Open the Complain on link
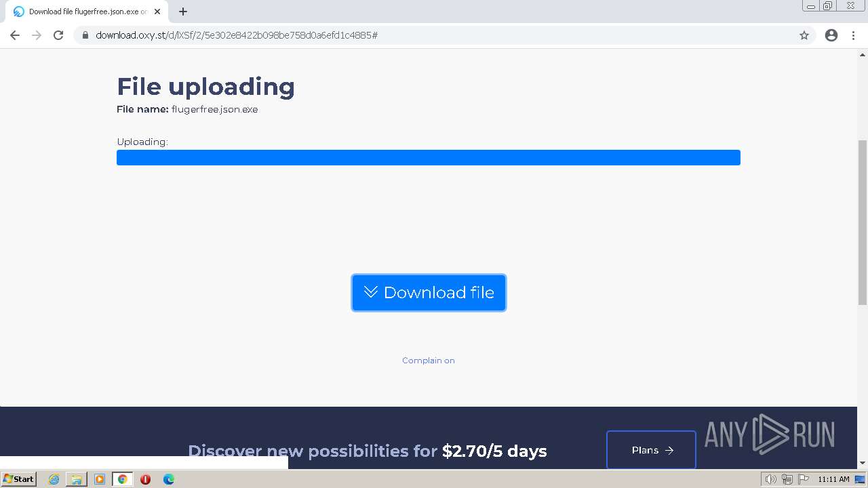Viewport: 868px width, 488px height. pyautogui.click(x=429, y=361)
